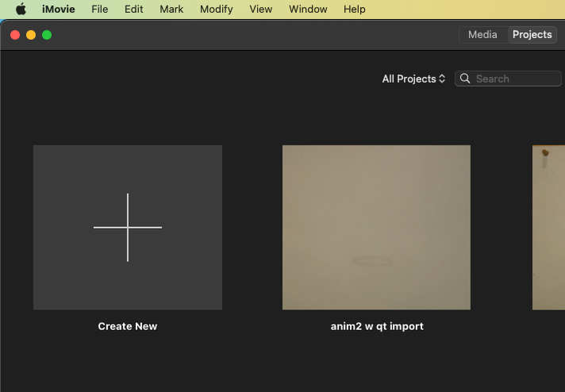The width and height of the screenshot is (565, 392).
Task: Open the Help menu
Action: pos(354,9)
